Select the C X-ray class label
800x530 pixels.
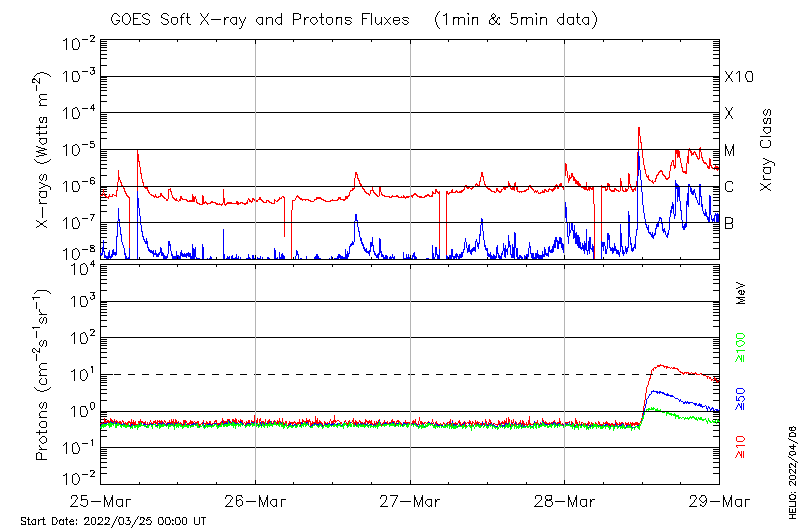(x=729, y=187)
